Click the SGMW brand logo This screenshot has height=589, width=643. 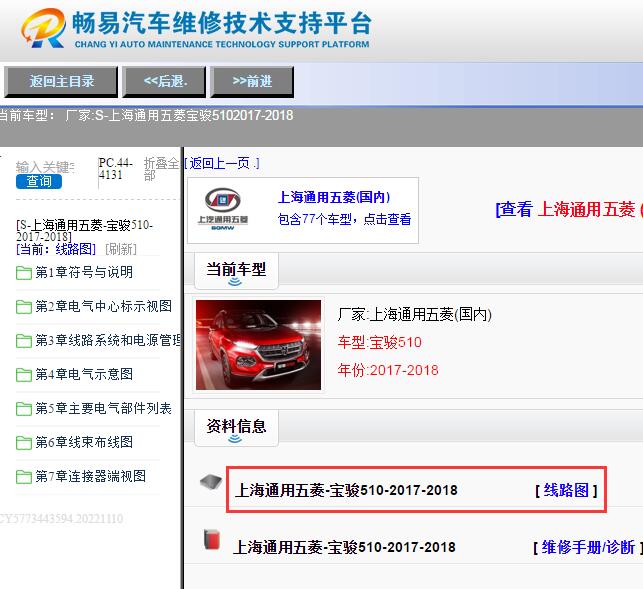click(223, 209)
